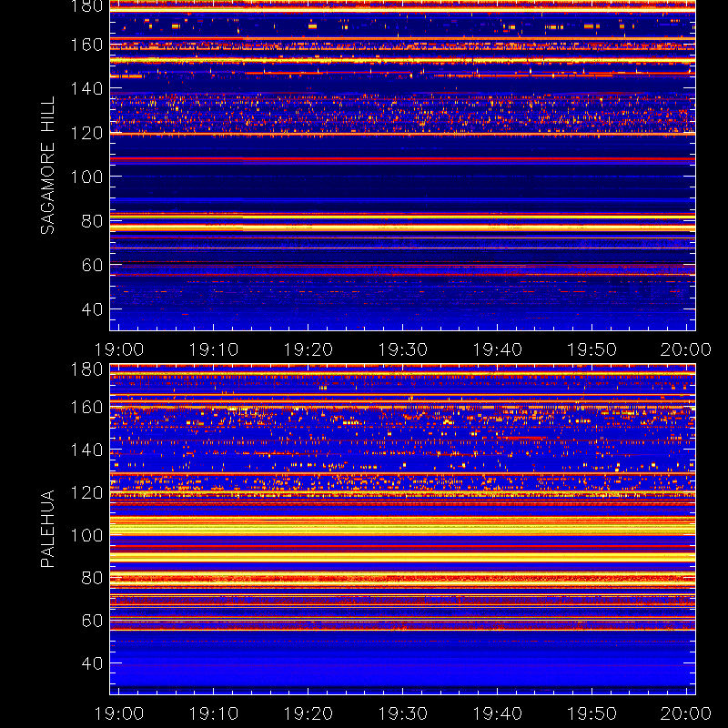Image resolution: width=728 pixels, height=728 pixels.
Task: Choose the 19:10 time label below Palehua plot
Action: [214, 713]
